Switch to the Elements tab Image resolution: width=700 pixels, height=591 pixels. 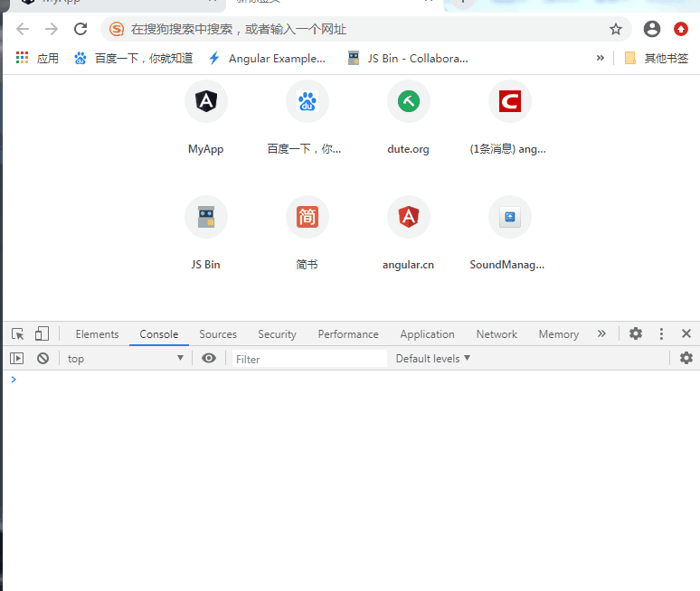pos(97,334)
